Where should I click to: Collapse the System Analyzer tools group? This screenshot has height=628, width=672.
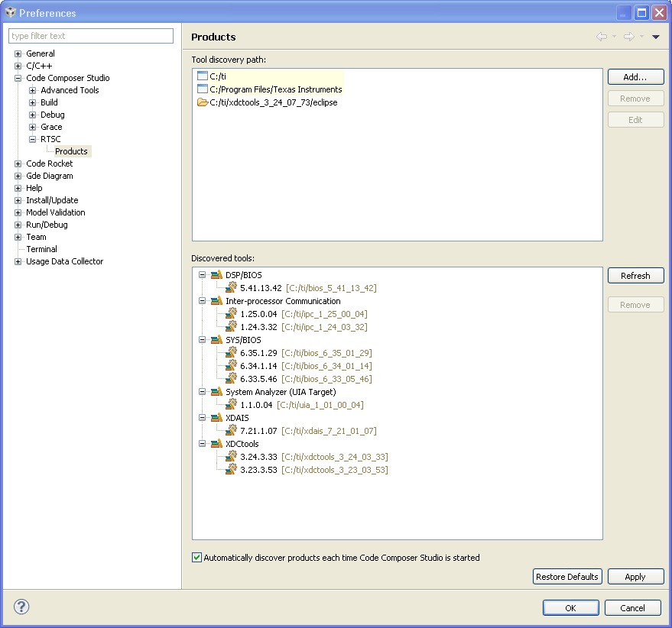tap(203, 391)
